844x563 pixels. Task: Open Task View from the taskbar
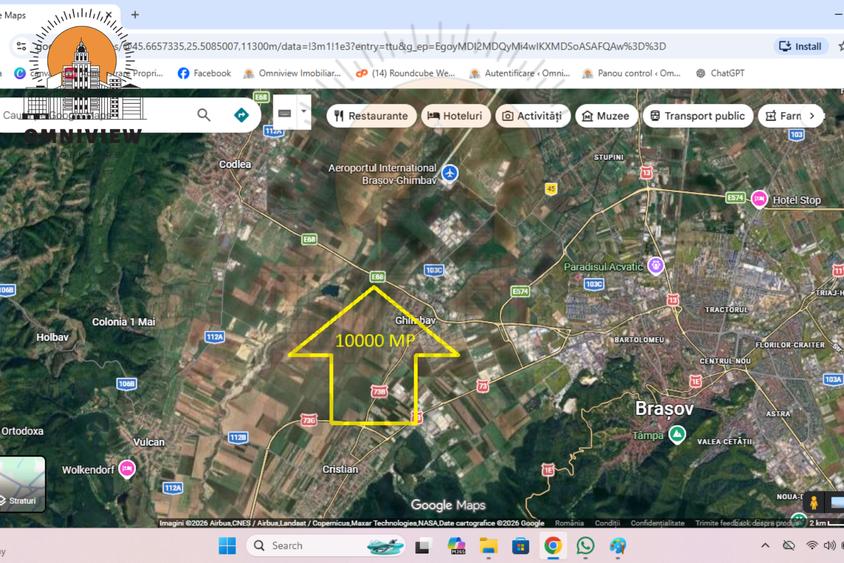pos(423,546)
